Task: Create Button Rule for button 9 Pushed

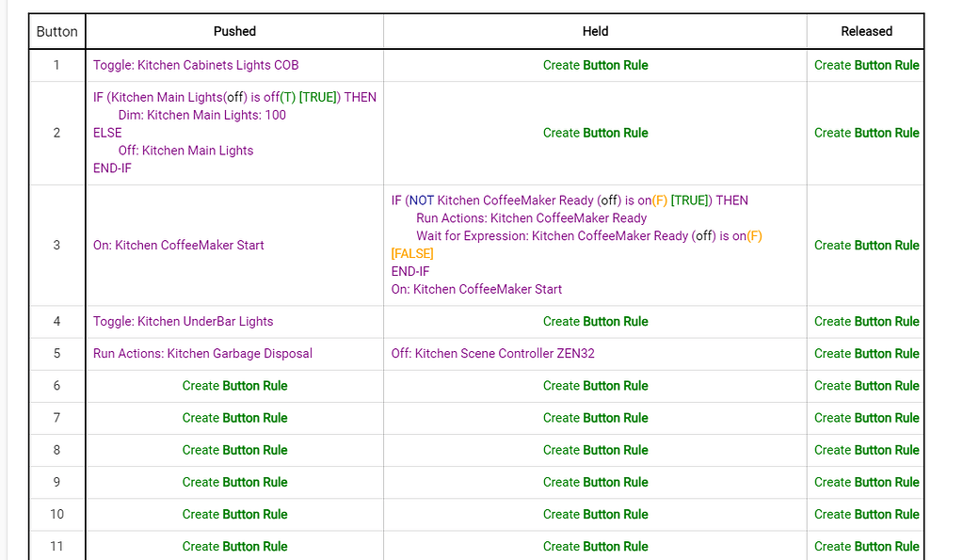Action: pos(234,482)
